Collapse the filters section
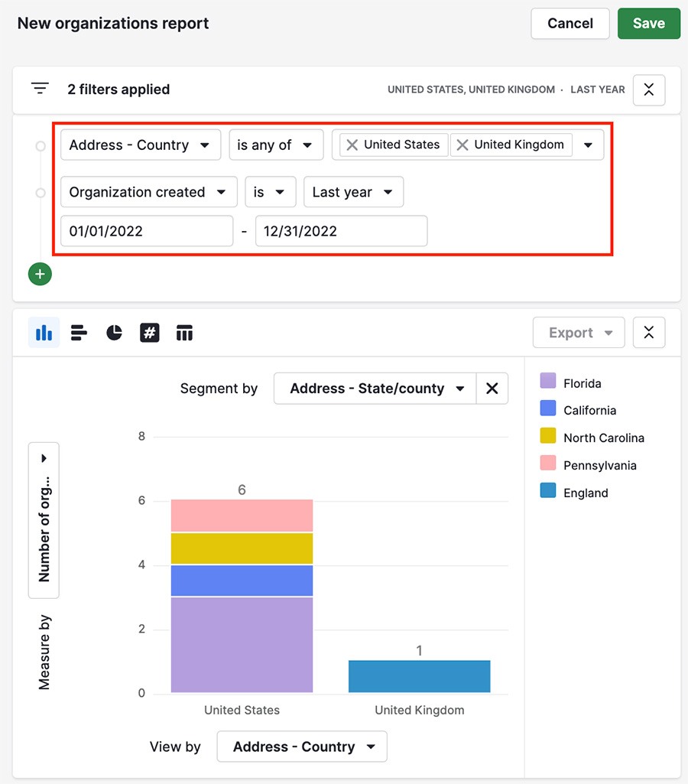Screen dimensions: 688x784 click(648, 89)
